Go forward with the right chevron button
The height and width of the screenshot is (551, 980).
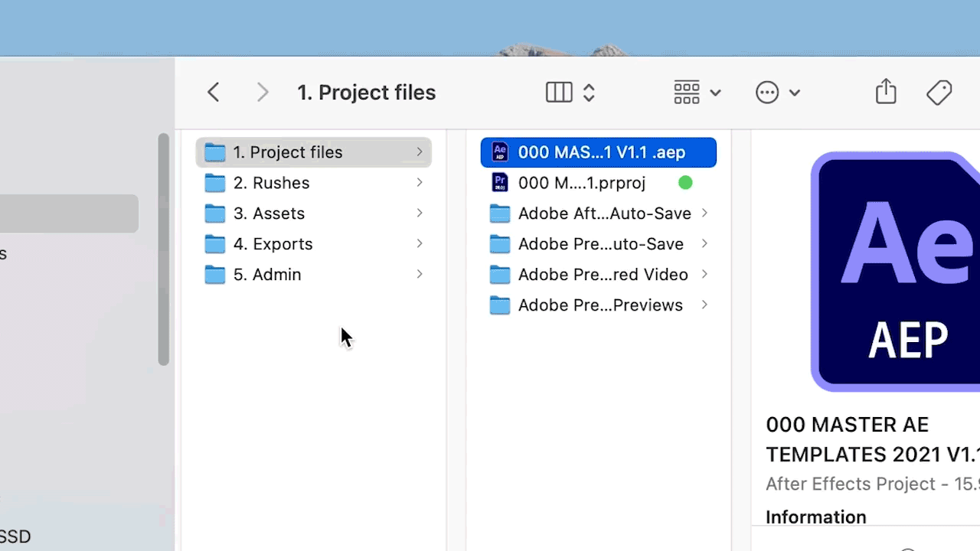[x=263, y=93]
